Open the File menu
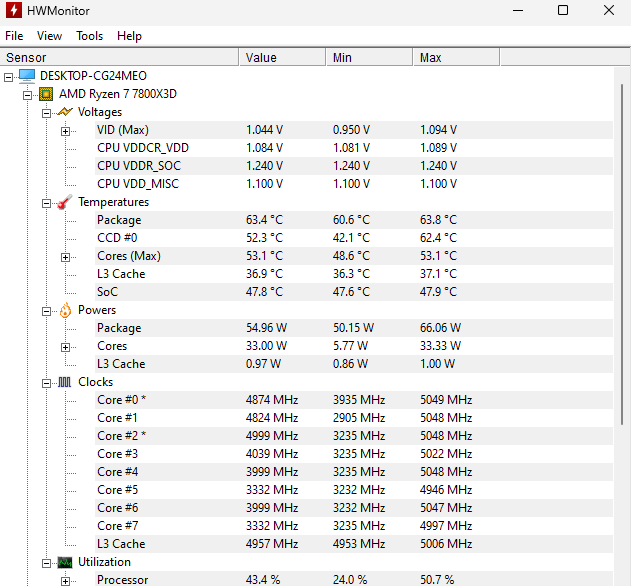This screenshot has width=631, height=586. [x=14, y=36]
